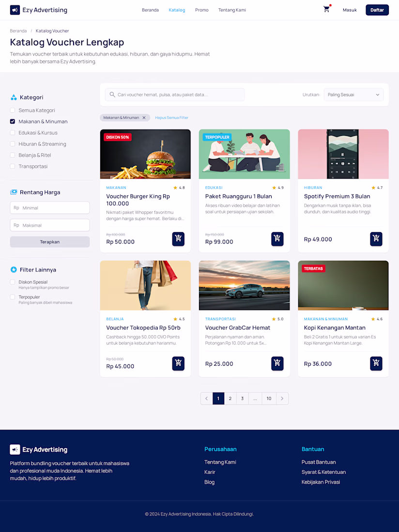Screen dimensions: 399x532
Task: Click Hapus Semua Filter link
Action: pyautogui.click(x=171, y=118)
